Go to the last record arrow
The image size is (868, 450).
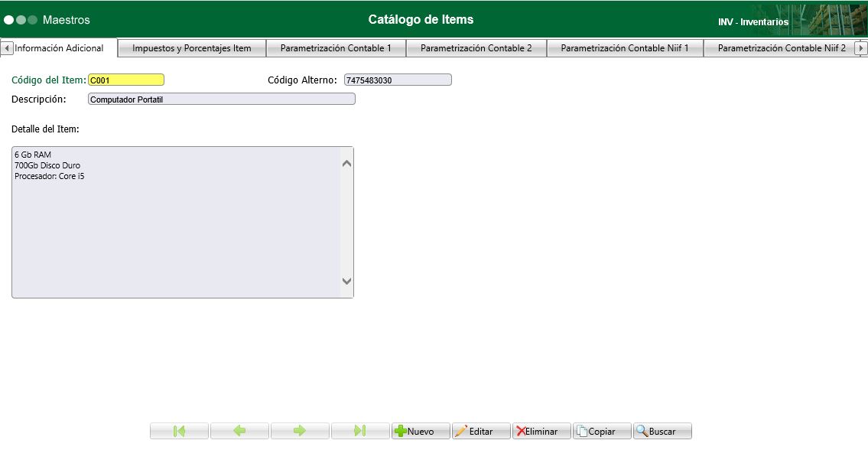(x=360, y=431)
